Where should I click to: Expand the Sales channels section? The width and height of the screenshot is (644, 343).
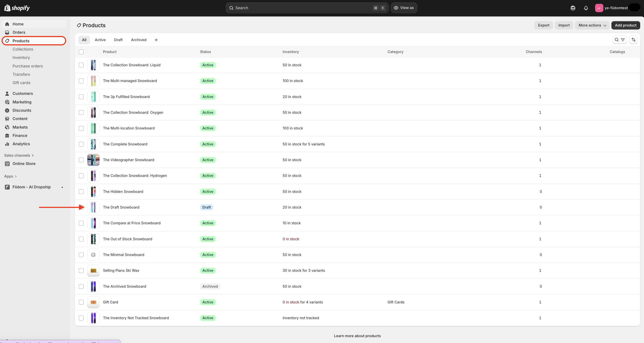pos(19,155)
